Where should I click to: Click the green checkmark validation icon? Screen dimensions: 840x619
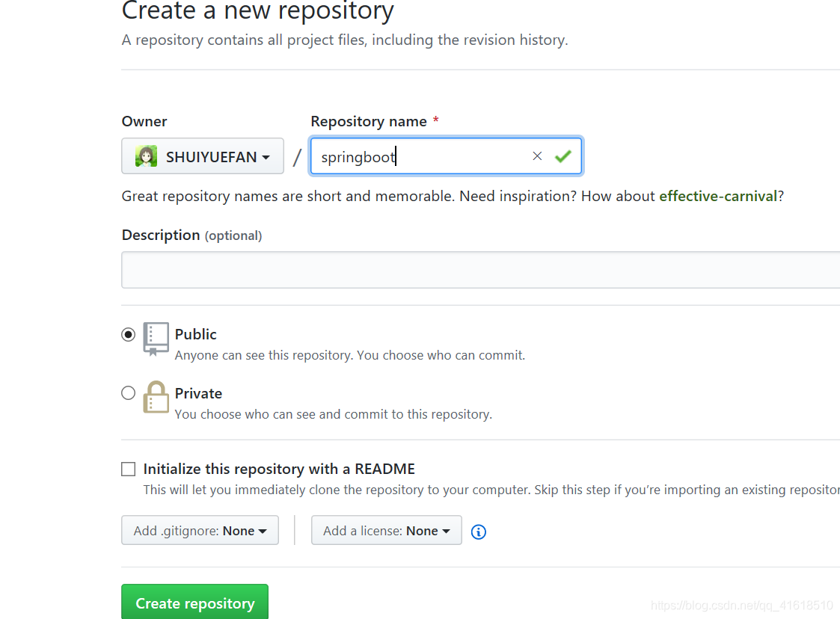[563, 155]
